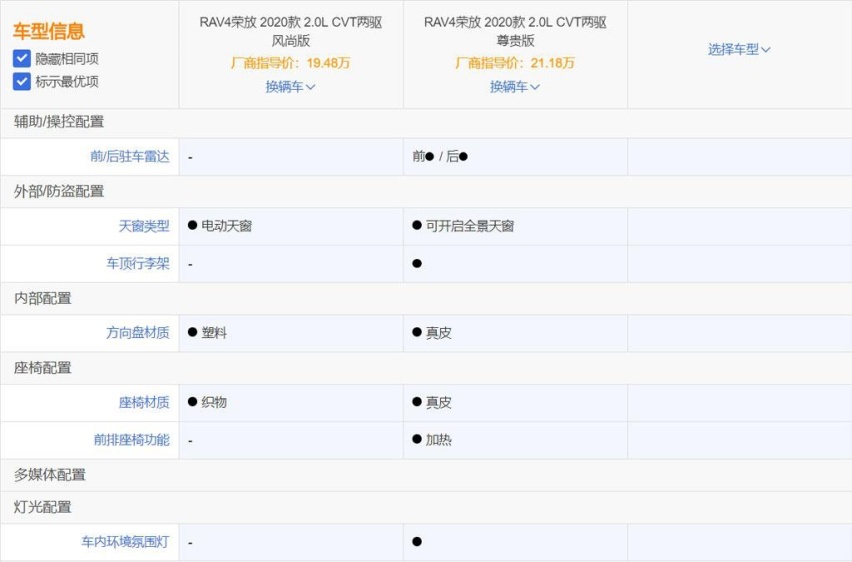Open 换辆车 dropdown under 尊贵版
The image size is (852, 562).
click(515, 86)
